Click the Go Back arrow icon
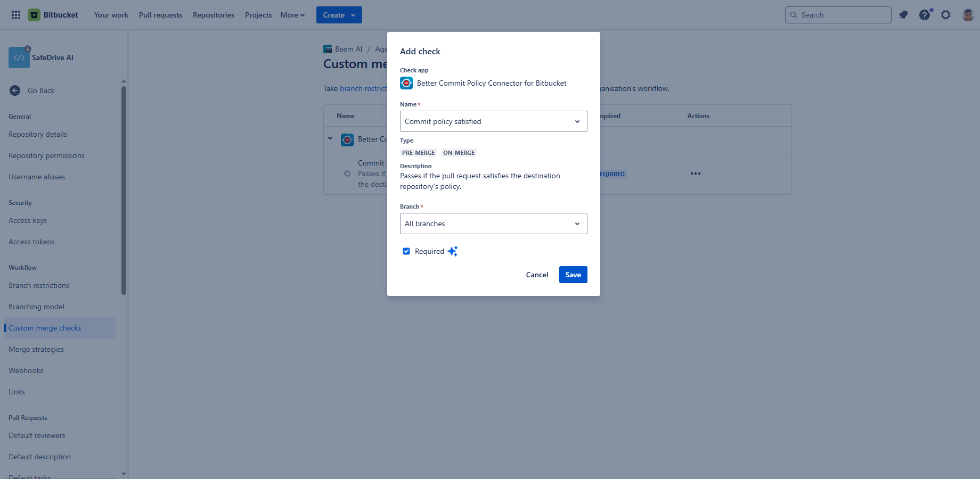The width and height of the screenshot is (980, 479). 15,90
